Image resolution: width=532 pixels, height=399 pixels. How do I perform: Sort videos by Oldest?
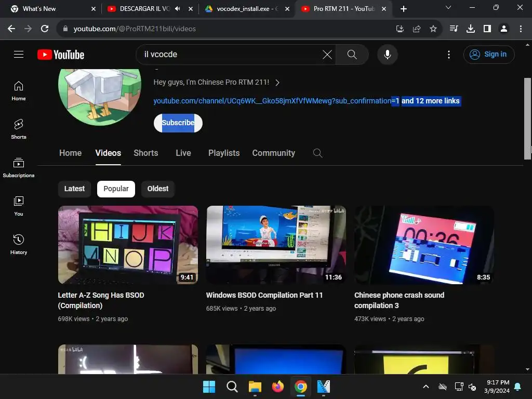pyautogui.click(x=158, y=189)
